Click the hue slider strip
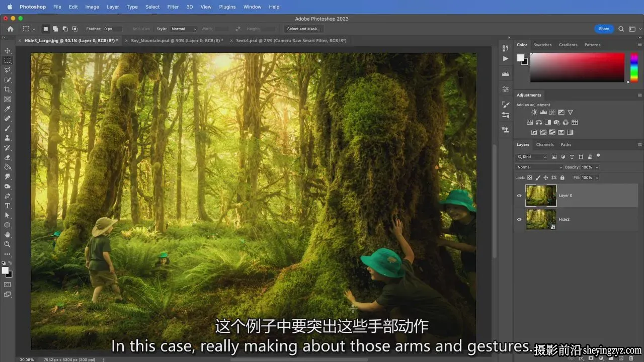This screenshot has height=362, width=644. point(634,67)
